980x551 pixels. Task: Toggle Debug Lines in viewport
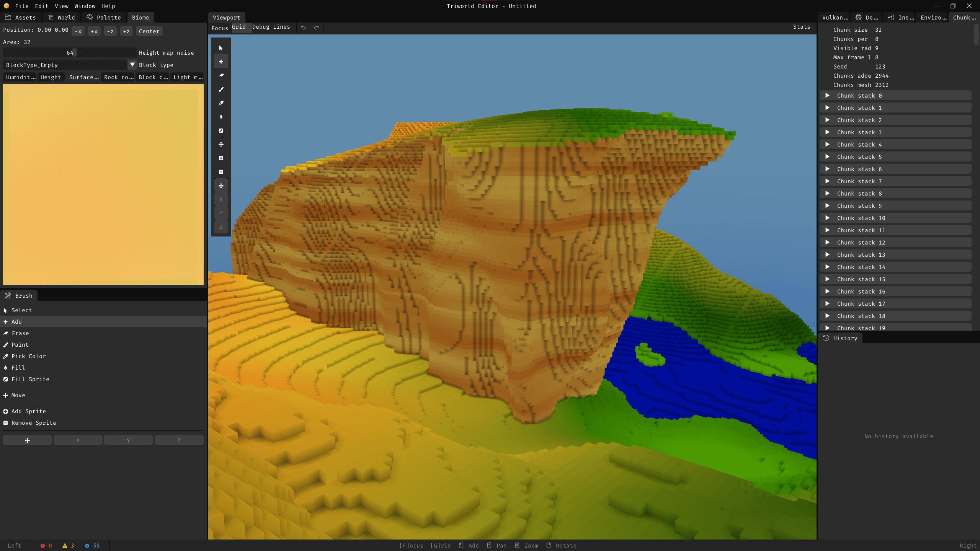[271, 27]
